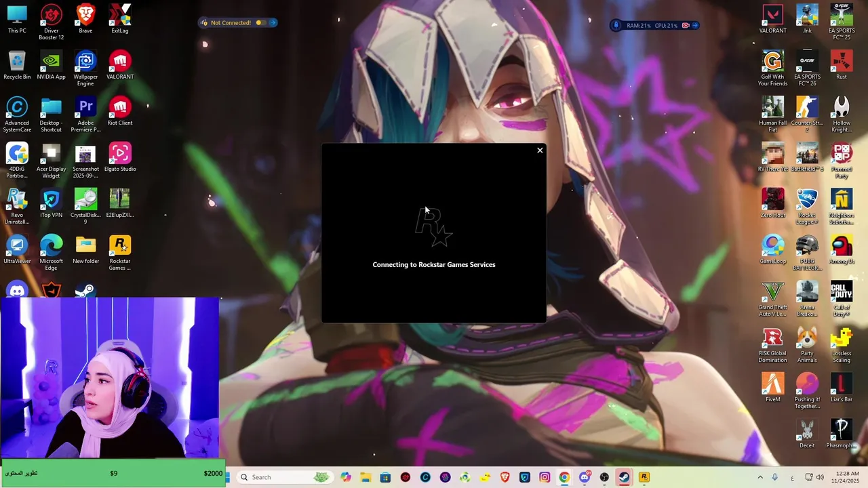Switch to Steam in the taskbar
Screen dimensions: 868x488
pyautogui.click(x=624, y=477)
